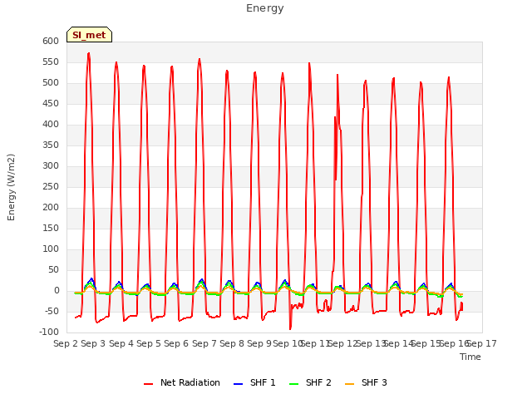Click the 100 y-axis tick label
This screenshot has height=399, width=532.
point(51,249)
